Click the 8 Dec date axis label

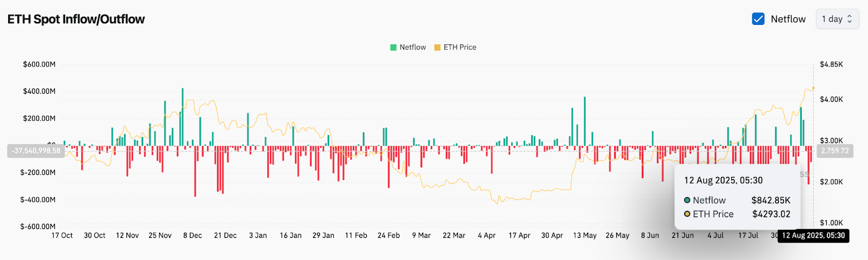point(193,236)
